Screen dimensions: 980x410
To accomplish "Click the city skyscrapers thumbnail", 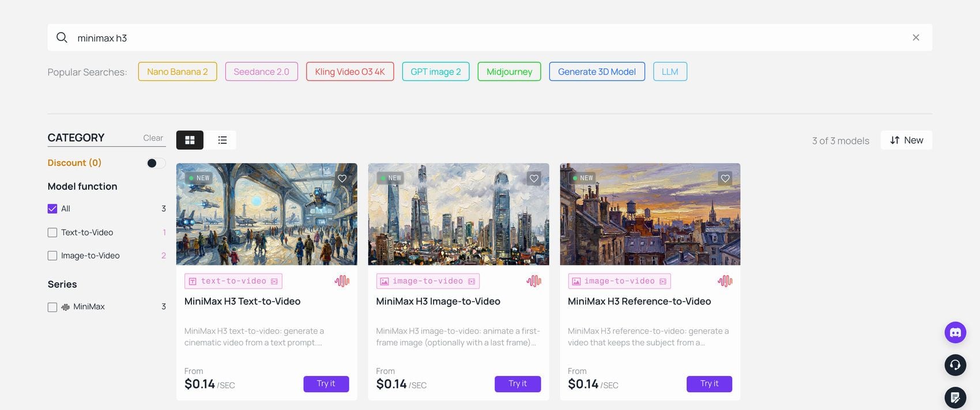I will pos(459,214).
